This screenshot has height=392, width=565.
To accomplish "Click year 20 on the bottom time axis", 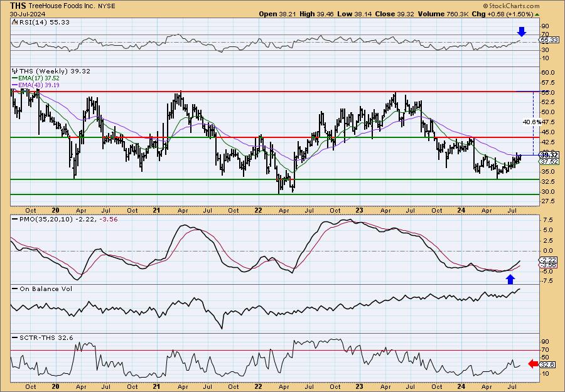I will tap(55, 386).
